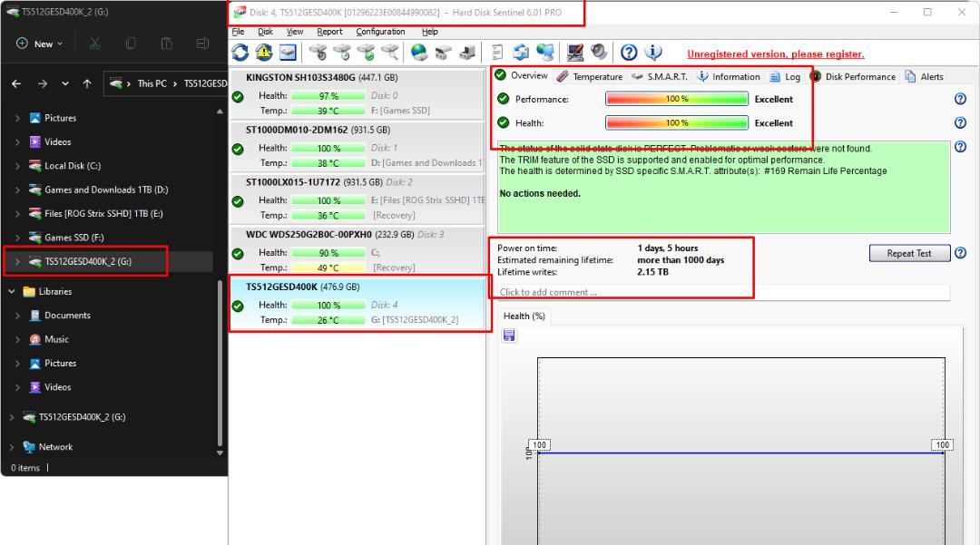Expand the Network tree node
The width and height of the screenshot is (980, 545).
click(11, 447)
